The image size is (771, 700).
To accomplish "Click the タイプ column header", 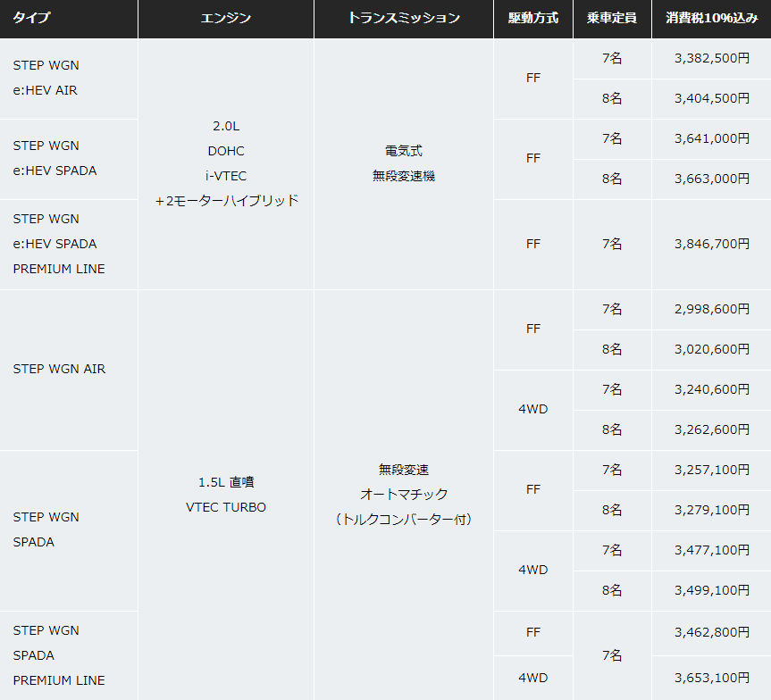I will pos(31,18).
